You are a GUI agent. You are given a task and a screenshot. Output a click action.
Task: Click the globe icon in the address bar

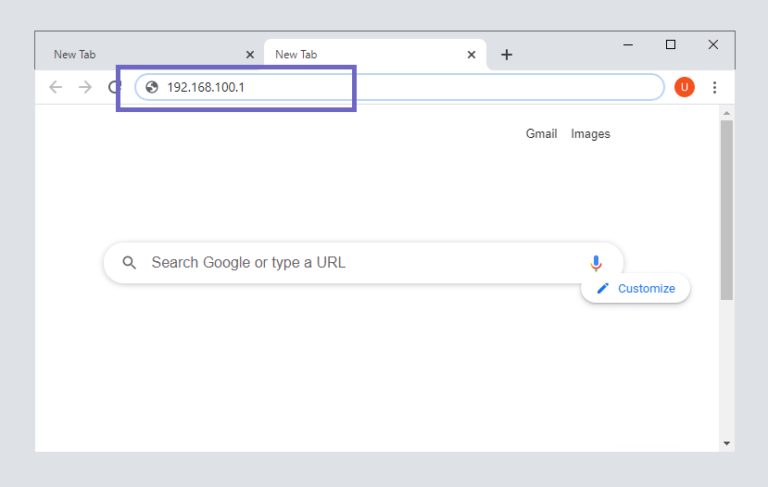[x=152, y=87]
